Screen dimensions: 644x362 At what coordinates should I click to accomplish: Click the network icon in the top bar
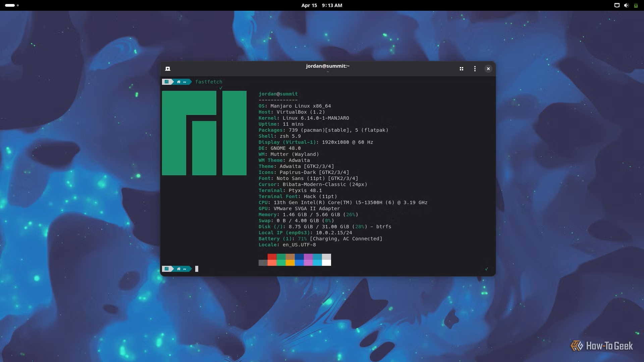click(616, 5)
